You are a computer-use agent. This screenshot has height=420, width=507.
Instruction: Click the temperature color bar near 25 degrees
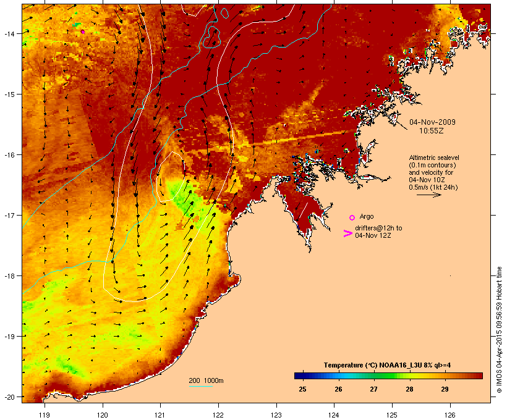pyautogui.click(x=302, y=376)
